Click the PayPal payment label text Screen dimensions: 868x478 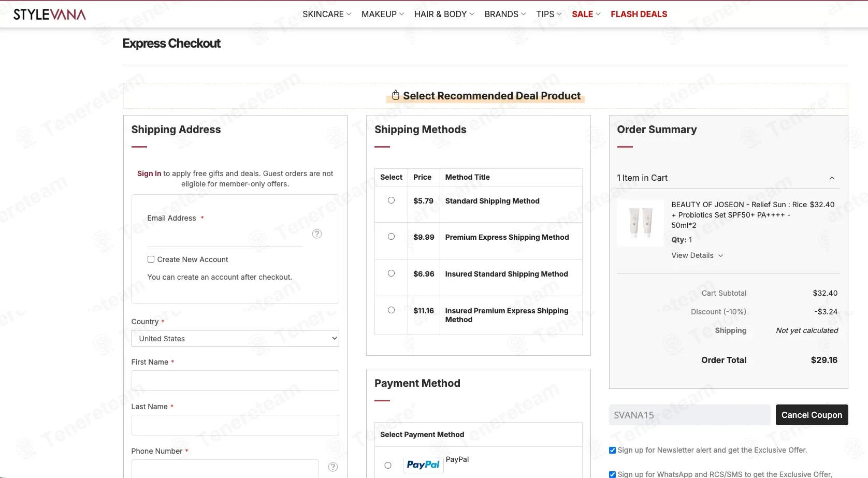(x=457, y=459)
